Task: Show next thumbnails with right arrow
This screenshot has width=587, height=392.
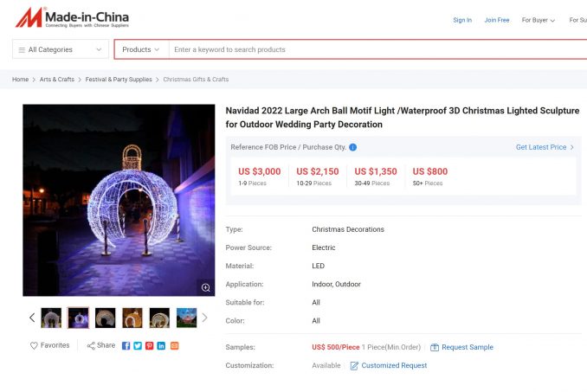Action: coord(205,318)
